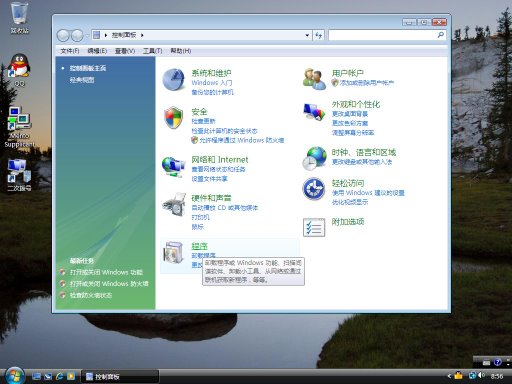This screenshot has height=384, width=512.
Task: Open the System and Maintenance category icon
Action: tap(173, 80)
